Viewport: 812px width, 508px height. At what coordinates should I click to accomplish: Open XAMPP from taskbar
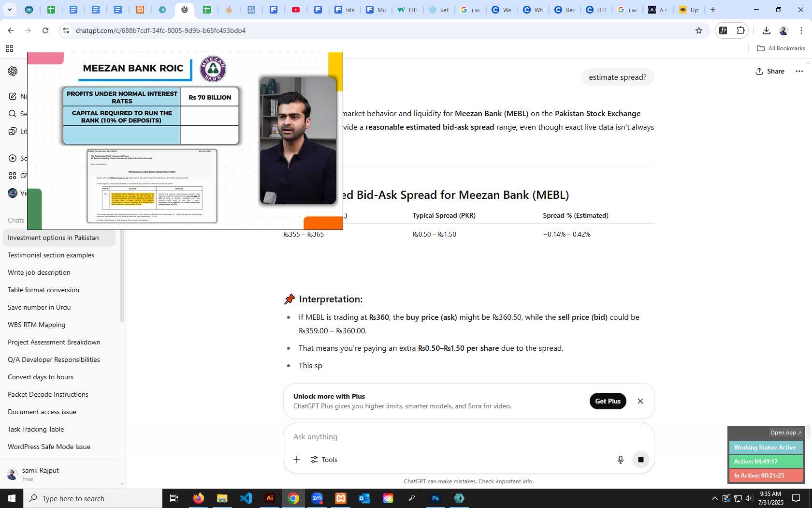point(341,498)
